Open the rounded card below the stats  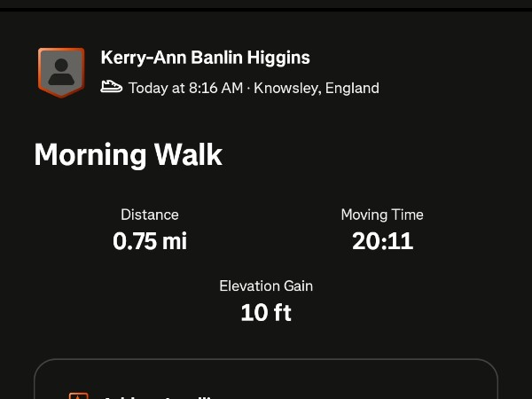click(x=266, y=379)
